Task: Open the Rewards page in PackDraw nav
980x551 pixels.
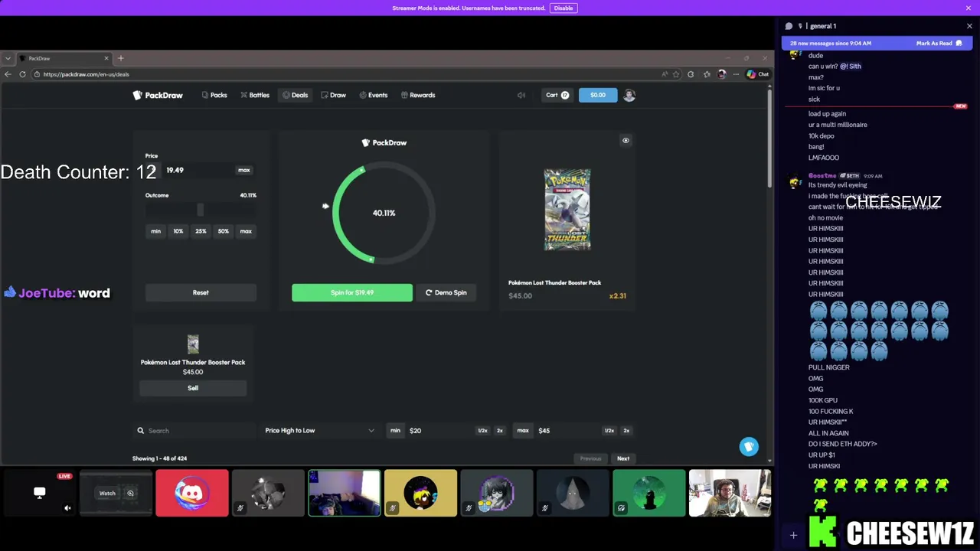Action: (417, 95)
